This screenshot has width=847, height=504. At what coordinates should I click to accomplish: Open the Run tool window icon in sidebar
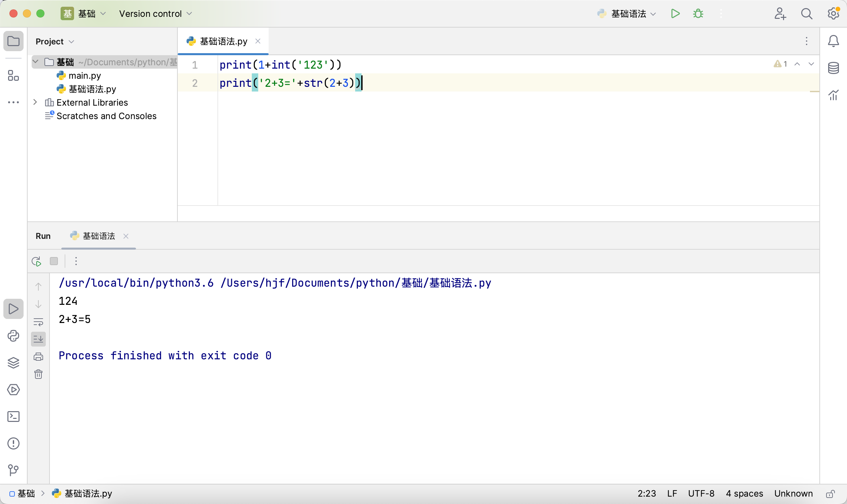pos(13,309)
